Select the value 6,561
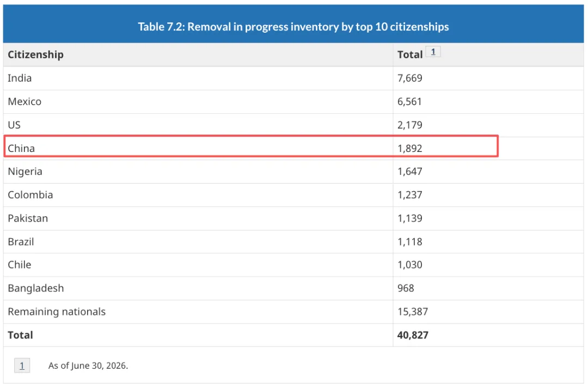The height and width of the screenshot is (384, 588). [x=409, y=102]
